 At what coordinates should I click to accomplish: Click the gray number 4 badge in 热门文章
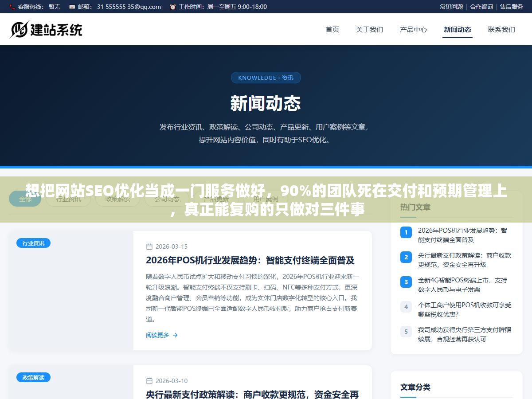[406, 307]
